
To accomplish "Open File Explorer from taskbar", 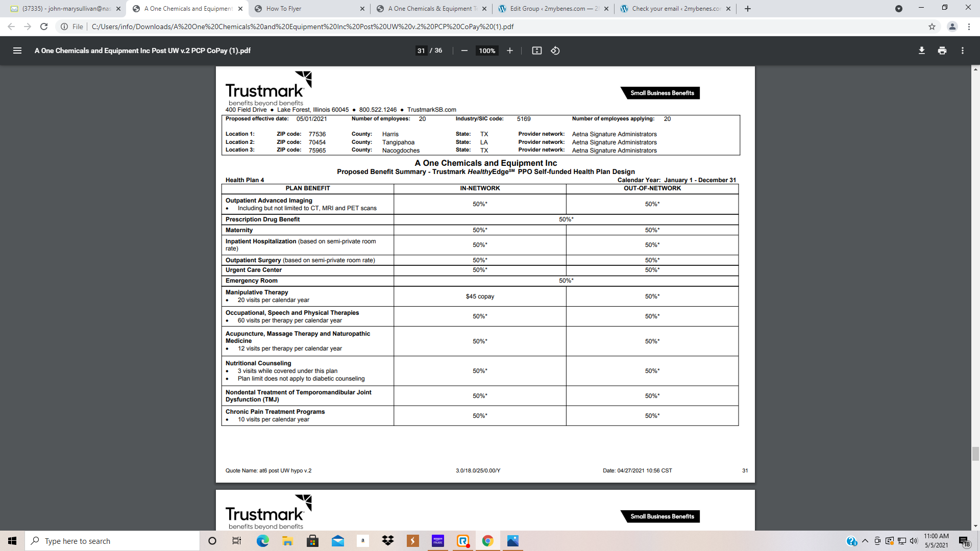I will pos(287,541).
